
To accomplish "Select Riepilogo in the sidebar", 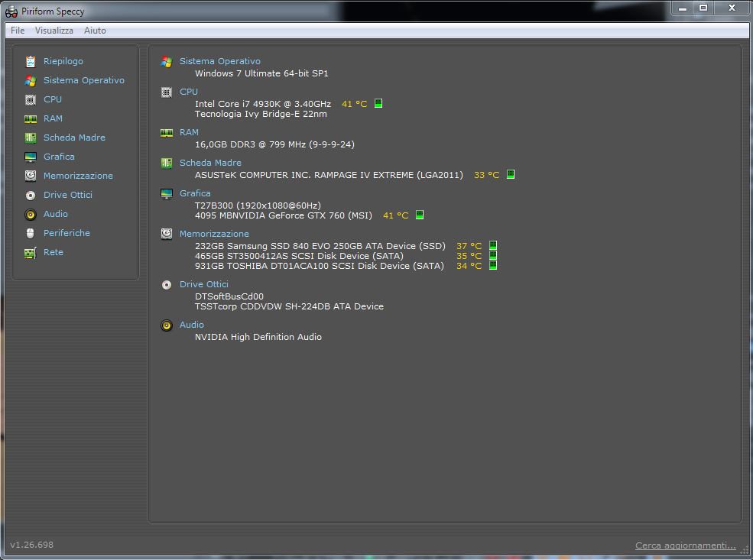I will coord(63,61).
